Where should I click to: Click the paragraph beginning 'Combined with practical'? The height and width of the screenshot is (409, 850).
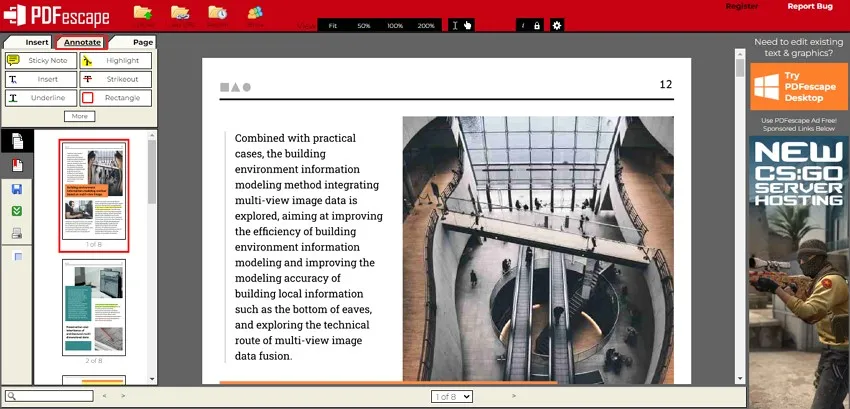click(308, 247)
